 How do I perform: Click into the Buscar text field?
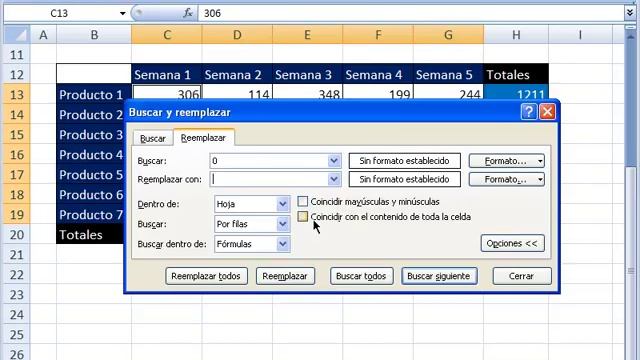pyautogui.click(x=269, y=161)
